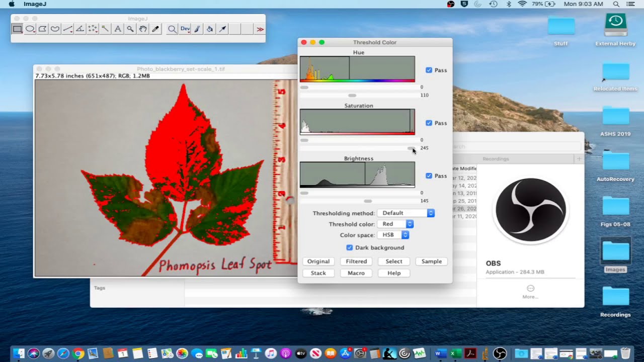The width and height of the screenshot is (644, 362).
Task: Open the Bluetooth status menu
Action: [508, 4]
